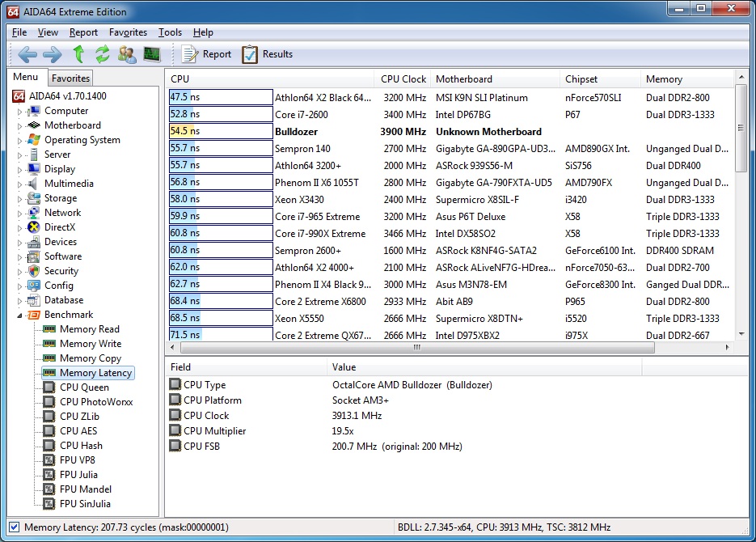Expand the Server tree node
Viewport: 756px width, 542px height.
click(19, 155)
